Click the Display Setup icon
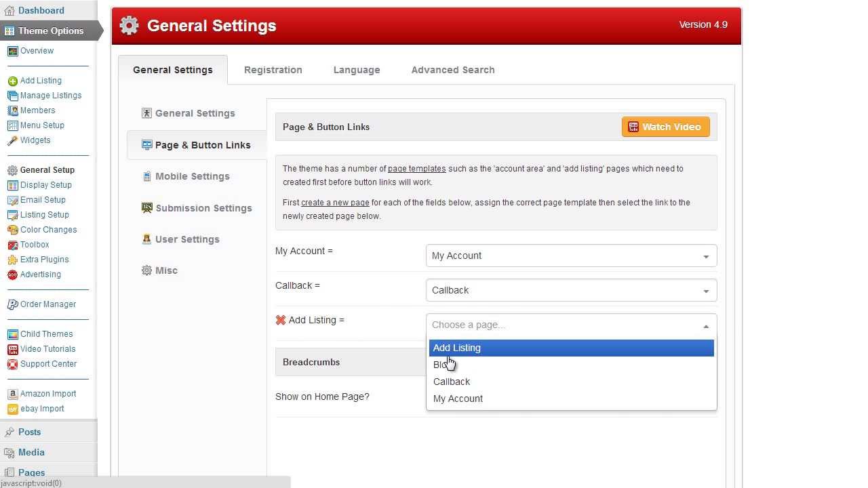868x488 pixels. 12,185
